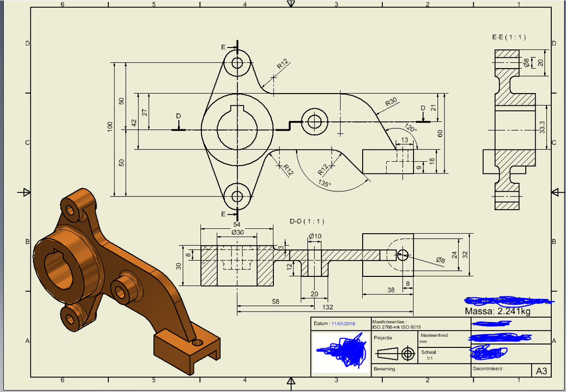This screenshot has width=566, height=392.
Task: Select the dimension value 60
Action: [x=440, y=134]
